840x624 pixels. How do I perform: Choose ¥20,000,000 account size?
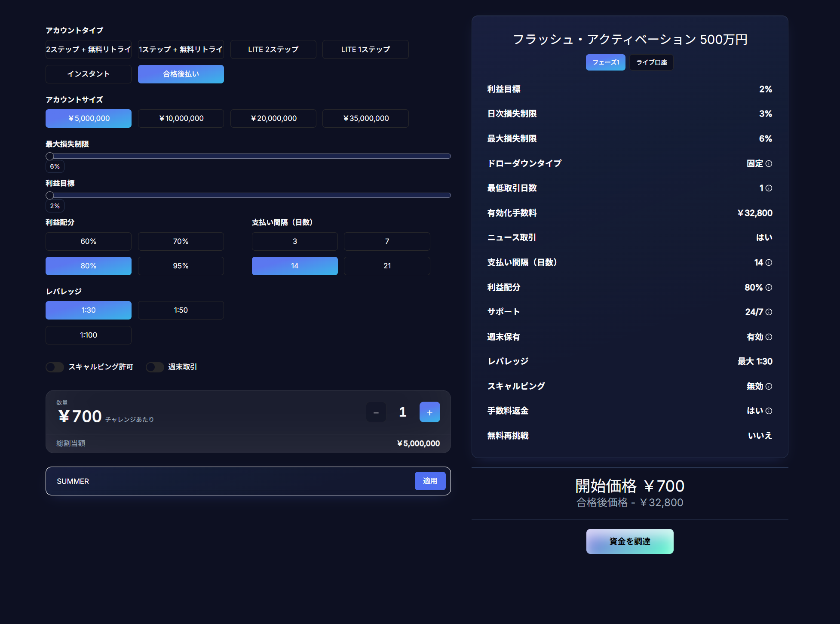(x=273, y=118)
